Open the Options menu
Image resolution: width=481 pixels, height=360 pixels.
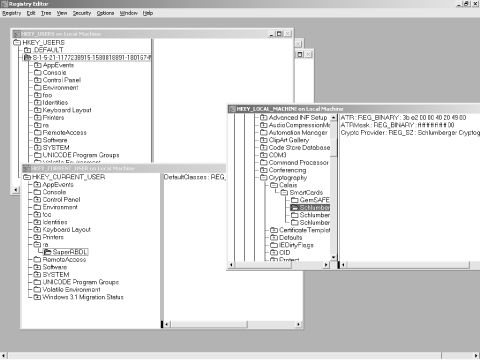[105, 13]
